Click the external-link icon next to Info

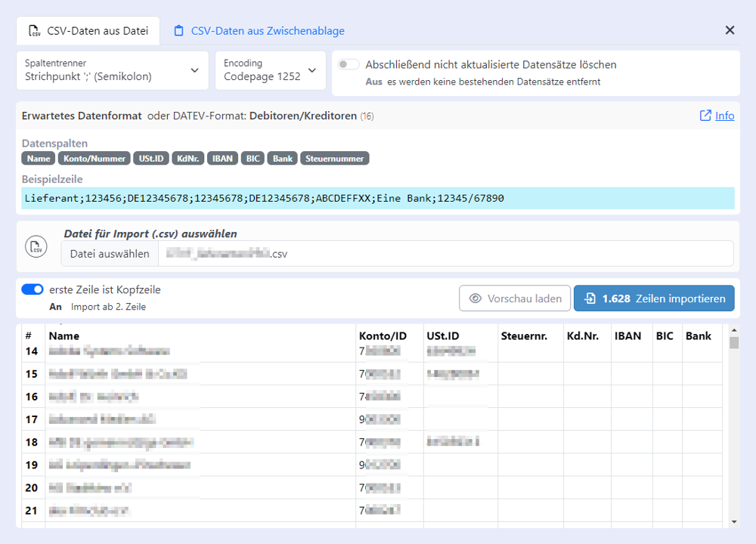(705, 116)
